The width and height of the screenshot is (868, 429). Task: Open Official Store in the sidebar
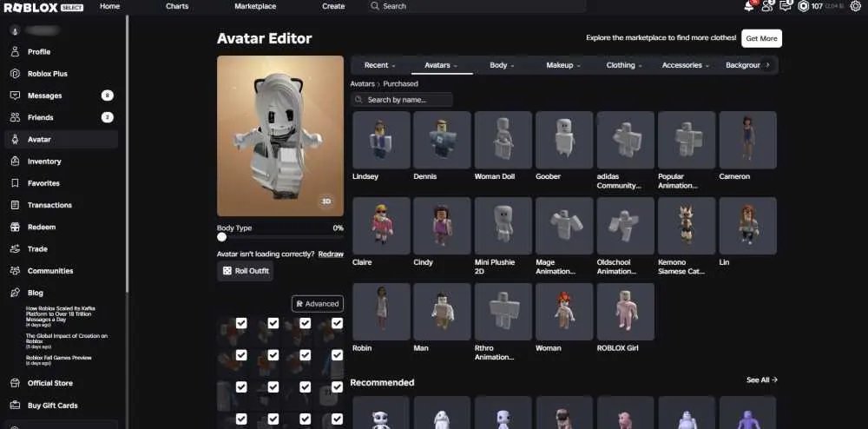pyautogui.click(x=61, y=383)
